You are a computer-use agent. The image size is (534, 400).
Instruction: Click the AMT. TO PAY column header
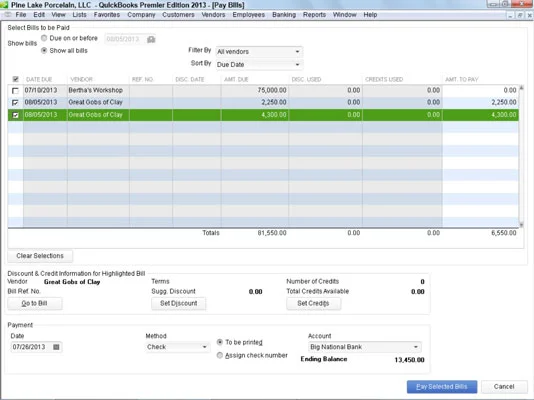point(462,80)
